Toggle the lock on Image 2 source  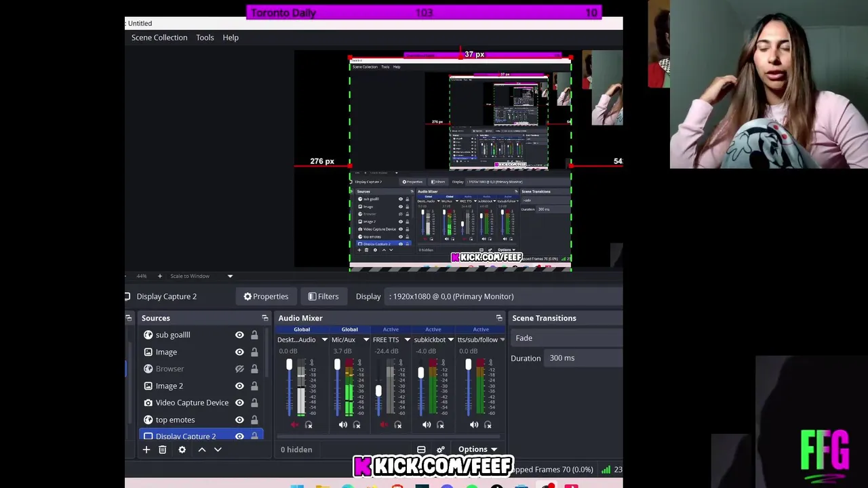point(254,386)
